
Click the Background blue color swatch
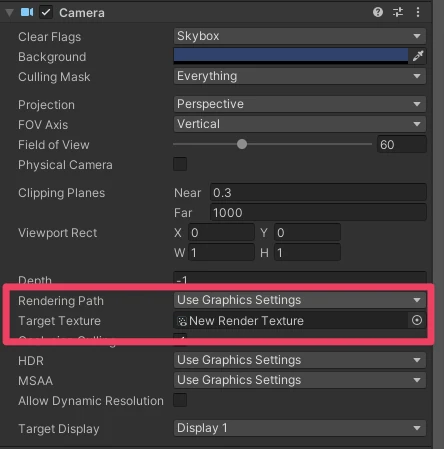291,56
